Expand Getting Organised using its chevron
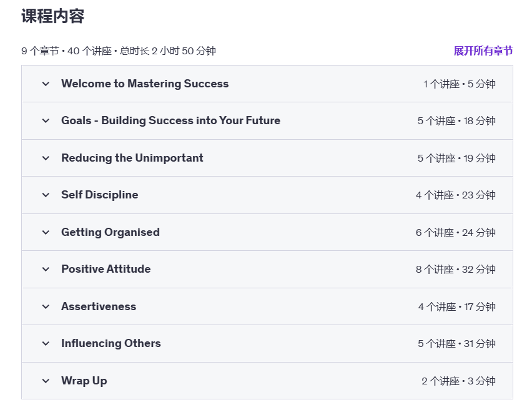This screenshot has height=415, width=532. point(46,232)
